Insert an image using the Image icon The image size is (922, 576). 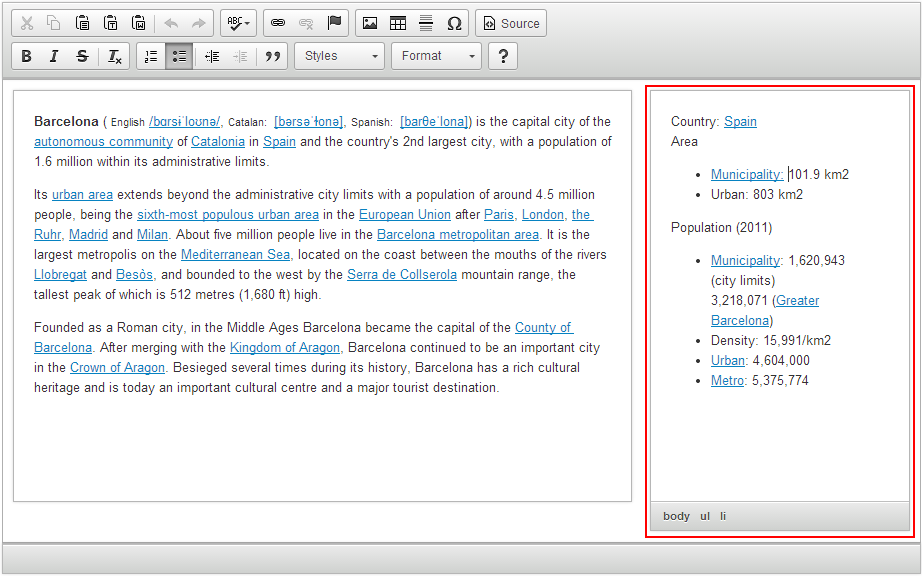370,24
